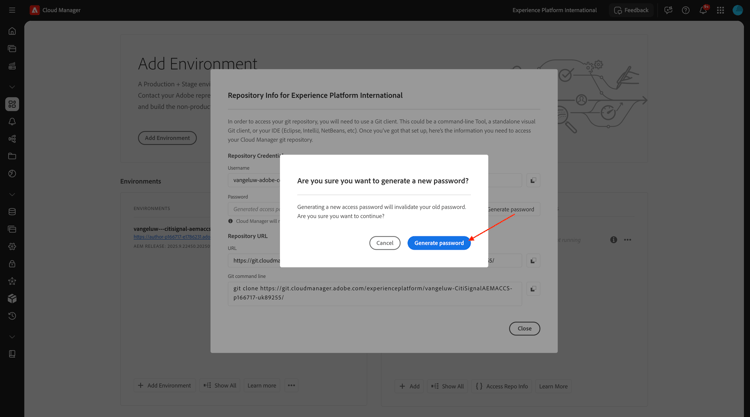Image resolution: width=750 pixels, height=417 pixels.
Task: Open the bell icon in sidebar
Action: click(12, 121)
